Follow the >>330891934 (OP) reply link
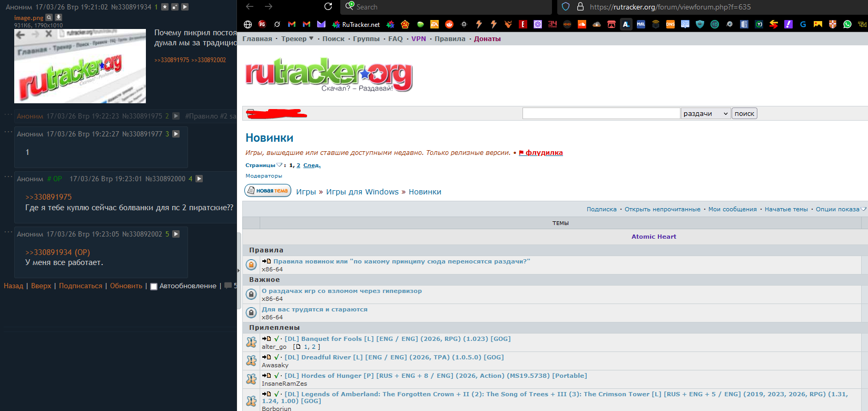The width and height of the screenshot is (868, 411). [58, 252]
